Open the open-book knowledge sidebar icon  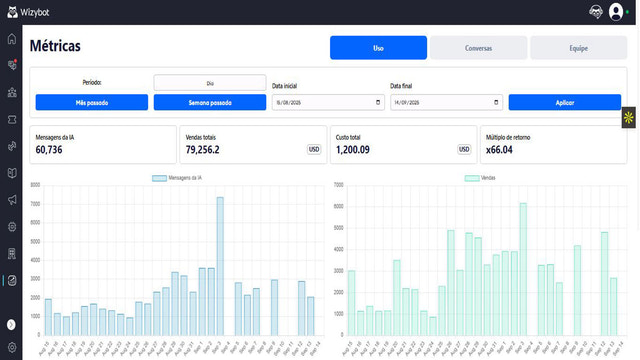(12, 173)
